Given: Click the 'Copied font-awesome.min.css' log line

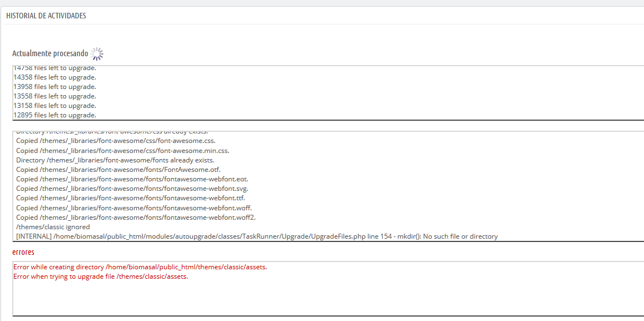Looking at the screenshot, I should [123, 150].
